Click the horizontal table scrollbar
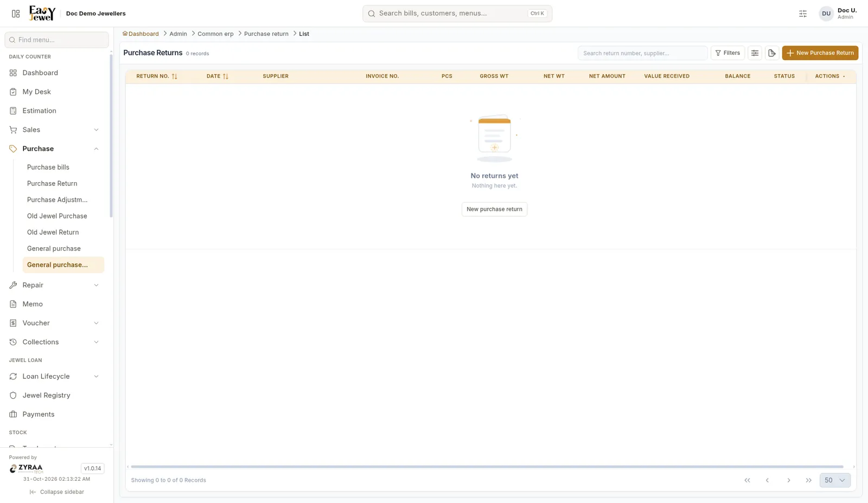The image size is (868, 503). (487, 467)
